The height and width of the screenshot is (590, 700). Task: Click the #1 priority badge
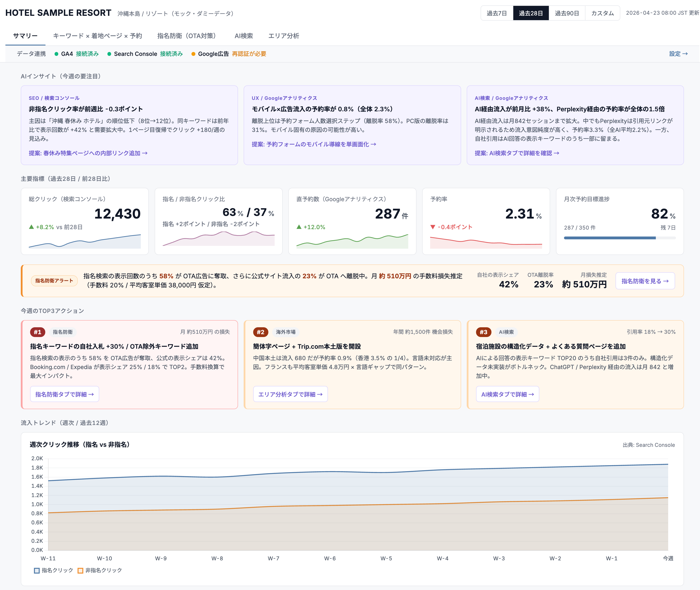click(37, 332)
